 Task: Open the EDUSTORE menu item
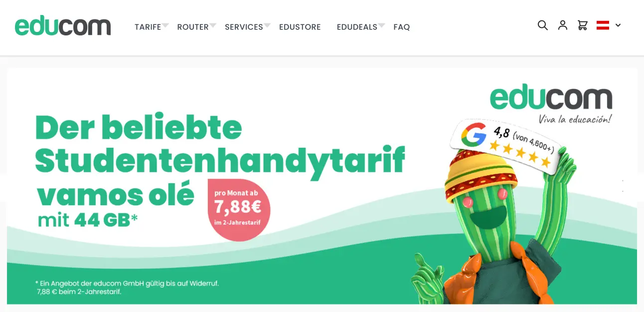[x=300, y=27]
